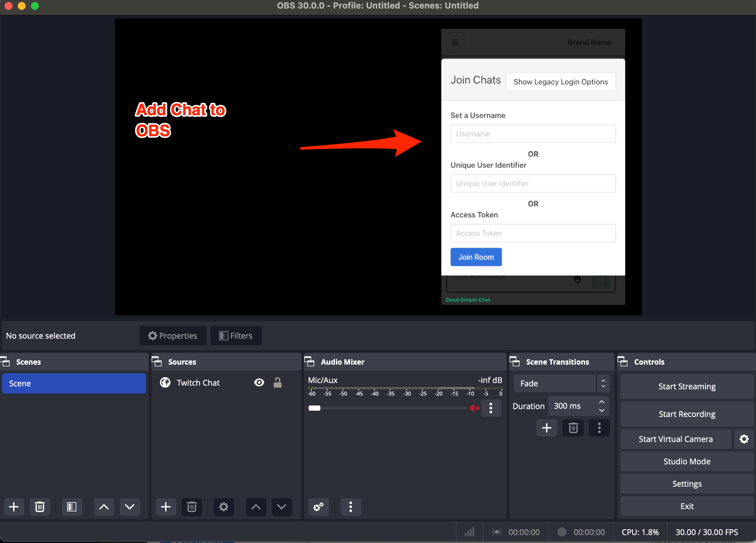Image resolution: width=756 pixels, height=543 pixels.
Task: Click the Filters tab in Properties panel
Action: click(x=235, y=335)
